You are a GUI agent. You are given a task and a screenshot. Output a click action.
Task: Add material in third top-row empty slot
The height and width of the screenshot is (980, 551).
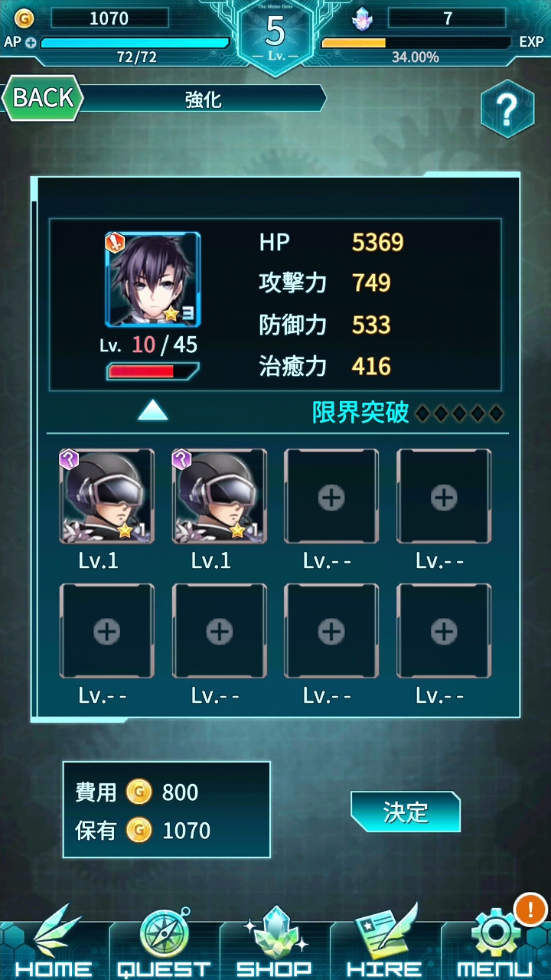pyautogui.click(x=331, y=496)
